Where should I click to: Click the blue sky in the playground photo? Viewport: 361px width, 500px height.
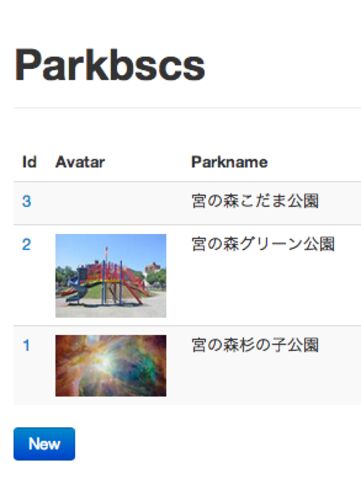133,248
